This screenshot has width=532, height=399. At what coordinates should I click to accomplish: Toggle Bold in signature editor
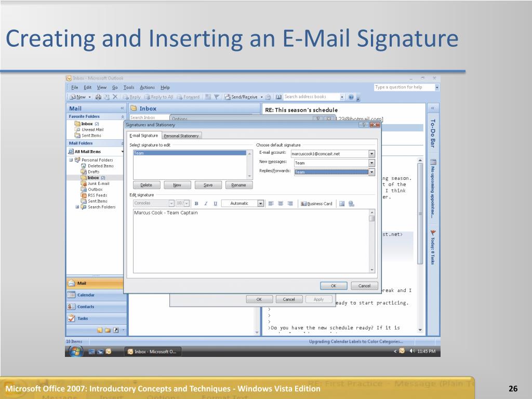click(196, 204)
